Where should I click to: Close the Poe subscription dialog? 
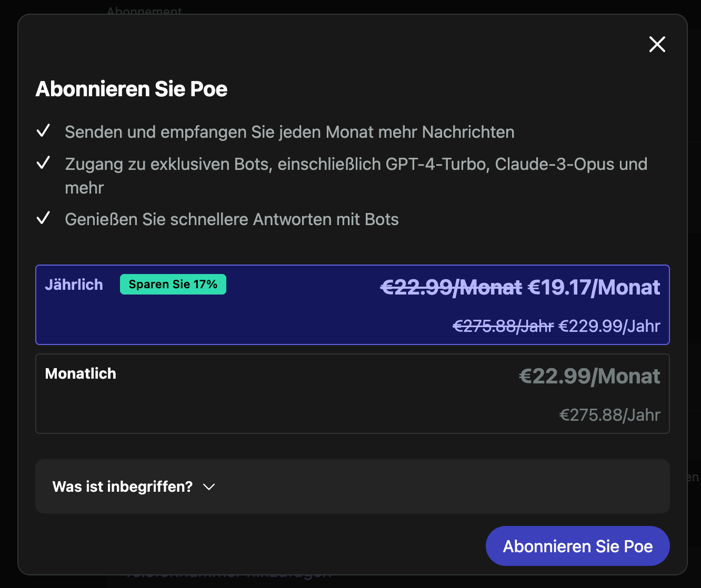tap(657, 44)
